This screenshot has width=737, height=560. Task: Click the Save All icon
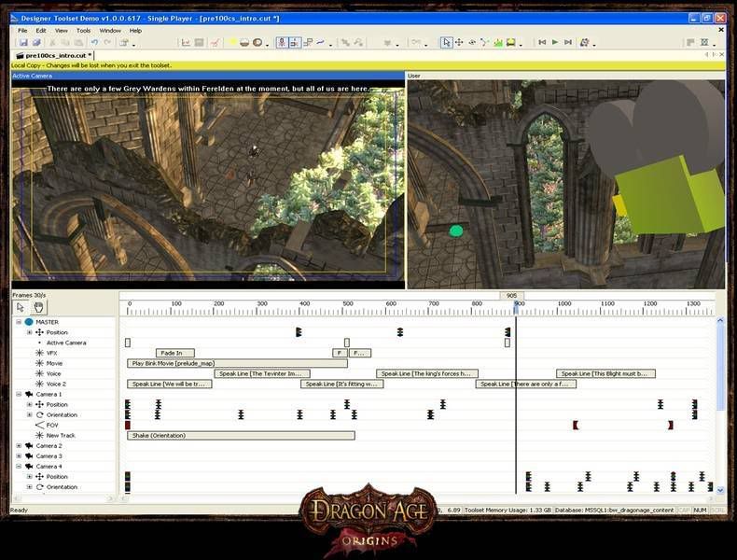tap(36, 43)
